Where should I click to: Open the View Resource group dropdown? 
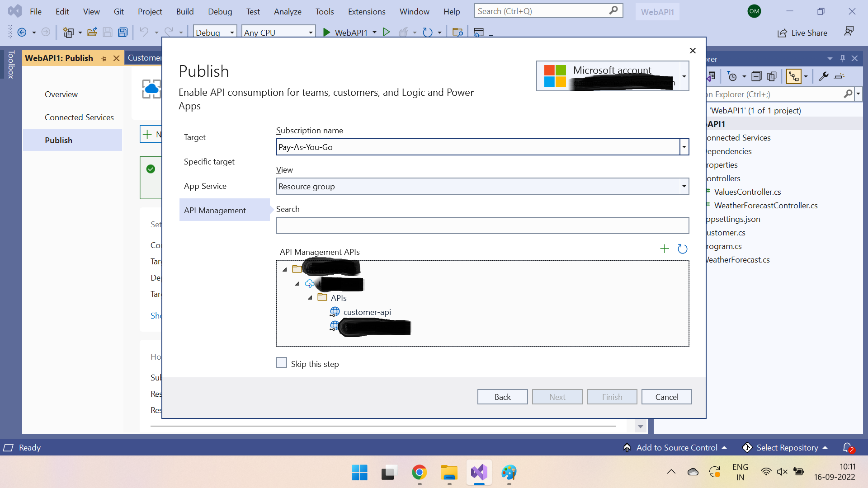tap(683, 186)
